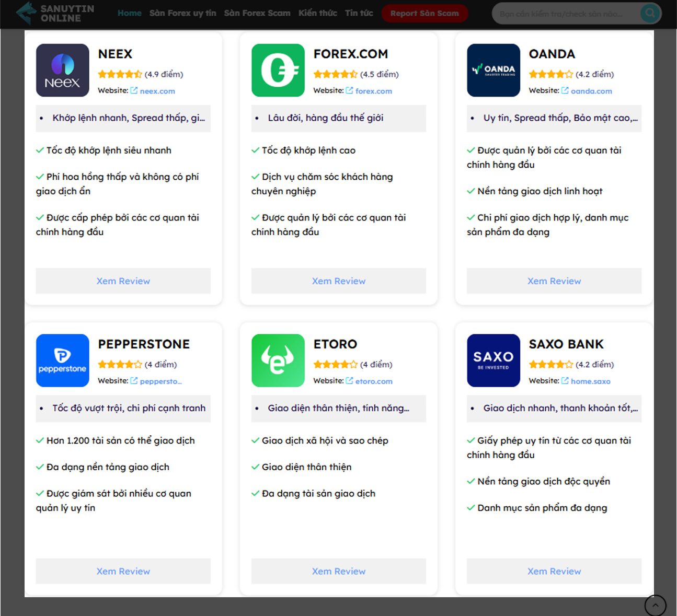The height and width of the screenshot is (616, 677).
Task: Click Saxo summary 'Giao dịch nhanh, thanh khoản tốt'
Action: pyautogui.click(x=560, y=408)
